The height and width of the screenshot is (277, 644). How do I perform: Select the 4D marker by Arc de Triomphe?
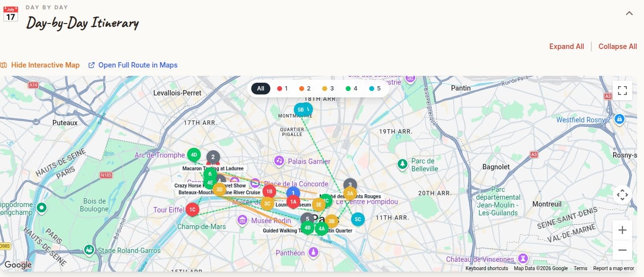(x=194, y=155)
